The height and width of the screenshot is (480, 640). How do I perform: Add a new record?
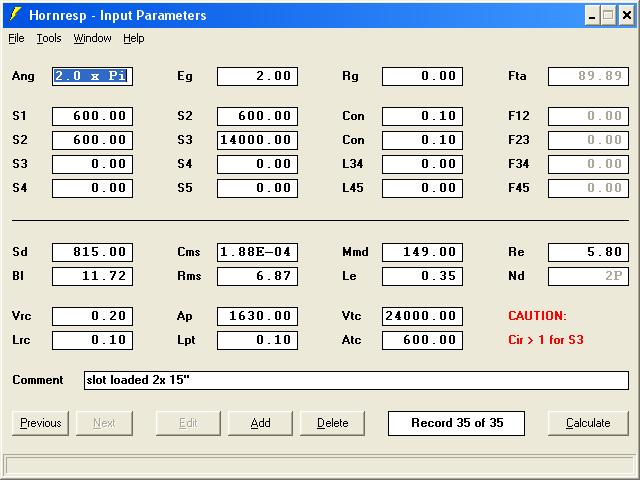coord(260,423)
